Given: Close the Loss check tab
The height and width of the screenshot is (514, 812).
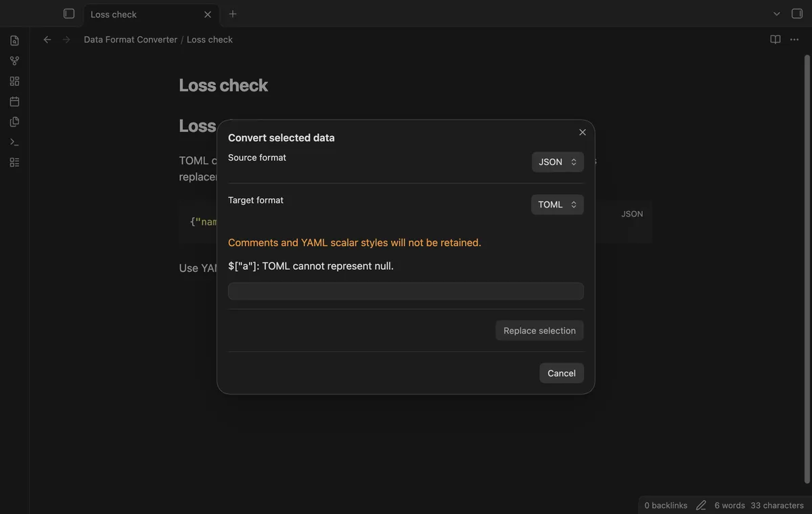Looking at the screenshot, I should click(x=208, y=14).
